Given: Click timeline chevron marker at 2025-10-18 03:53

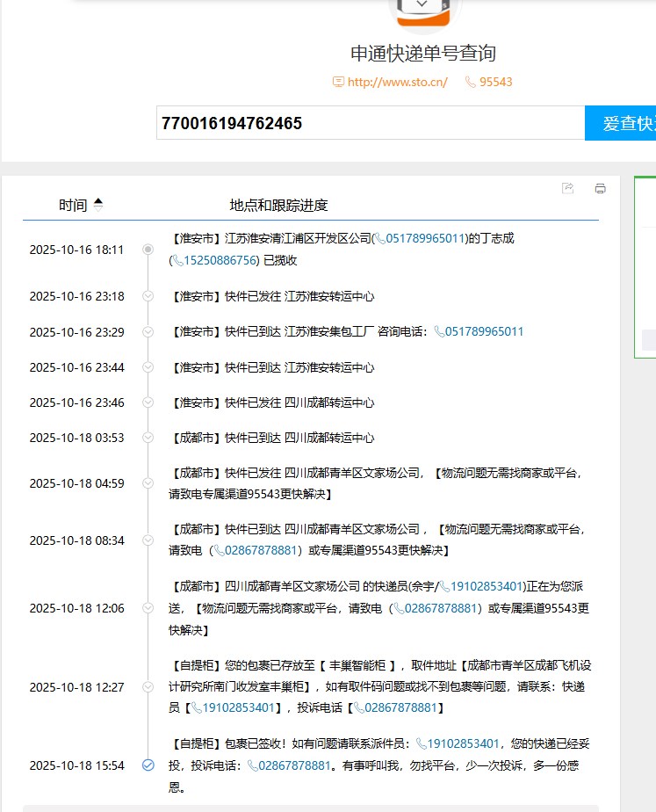Looking at the screenshot, I should coord(148,438).
